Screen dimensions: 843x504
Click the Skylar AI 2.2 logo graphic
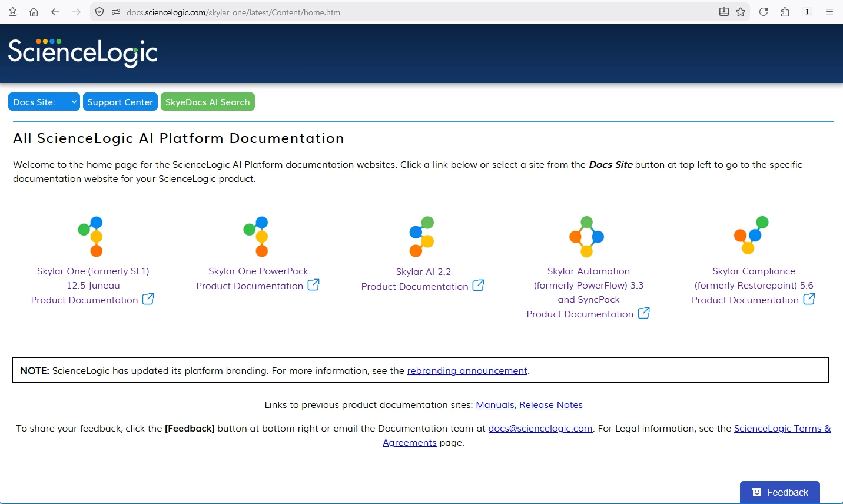coord(421,236)
